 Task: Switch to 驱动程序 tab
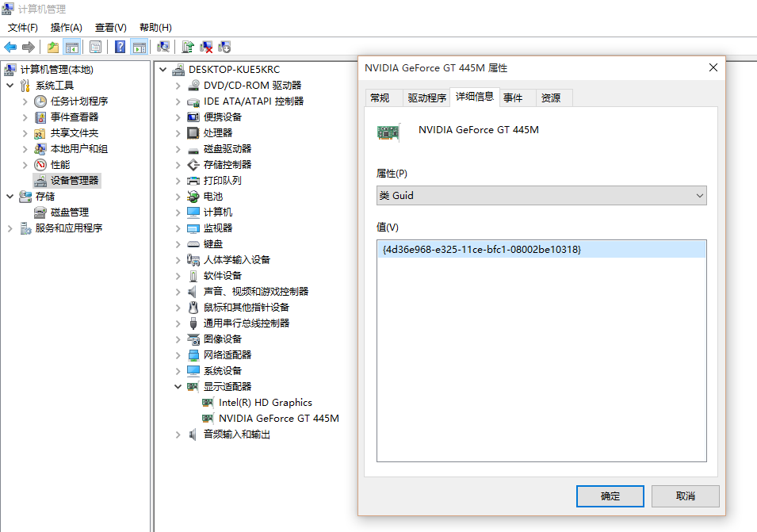tap(426, 98)
